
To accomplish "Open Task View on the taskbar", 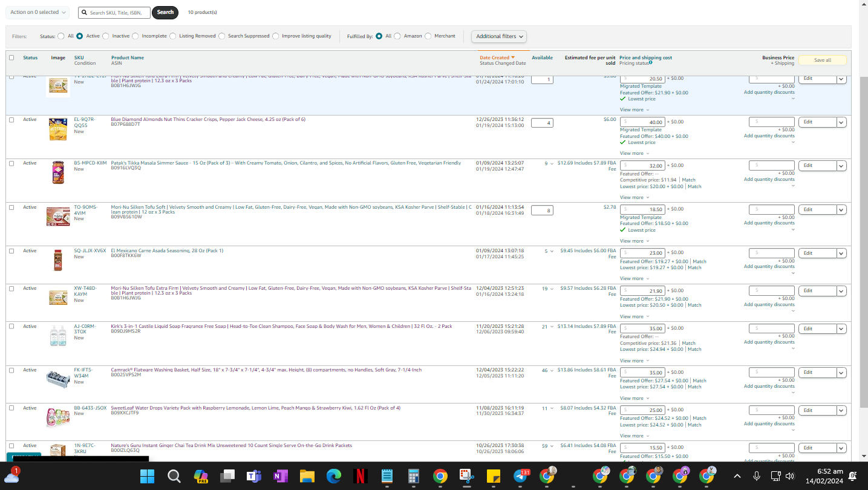I will [x=227, y=477].
